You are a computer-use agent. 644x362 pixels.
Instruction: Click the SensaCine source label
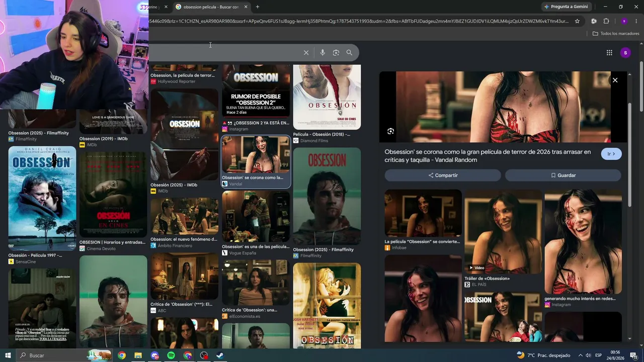[26, 262]
